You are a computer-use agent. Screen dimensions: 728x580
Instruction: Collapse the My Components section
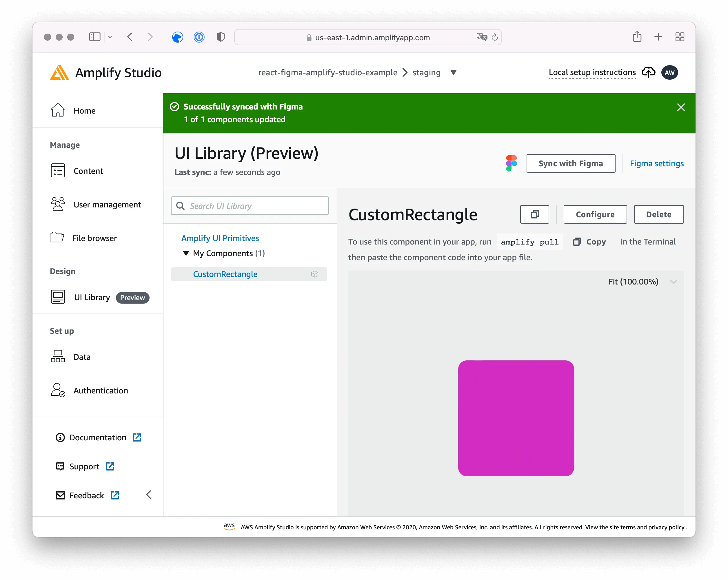tap(186, 253)
